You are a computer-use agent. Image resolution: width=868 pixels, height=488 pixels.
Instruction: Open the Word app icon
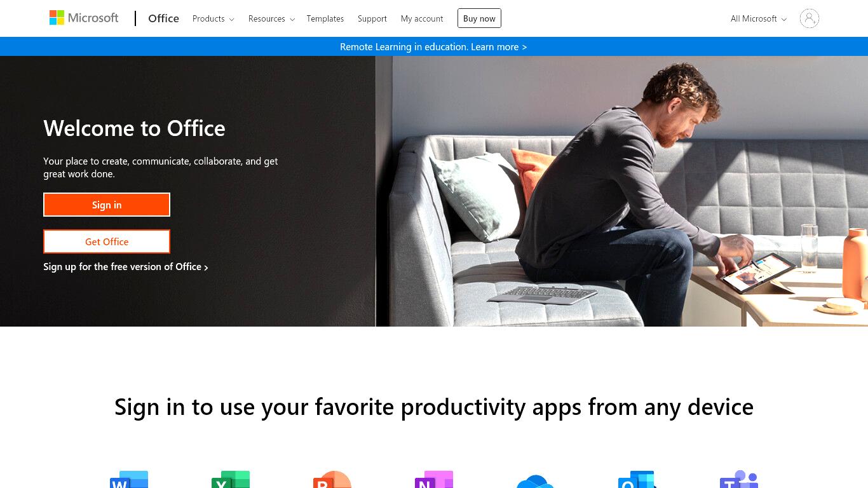coord(129,479)
